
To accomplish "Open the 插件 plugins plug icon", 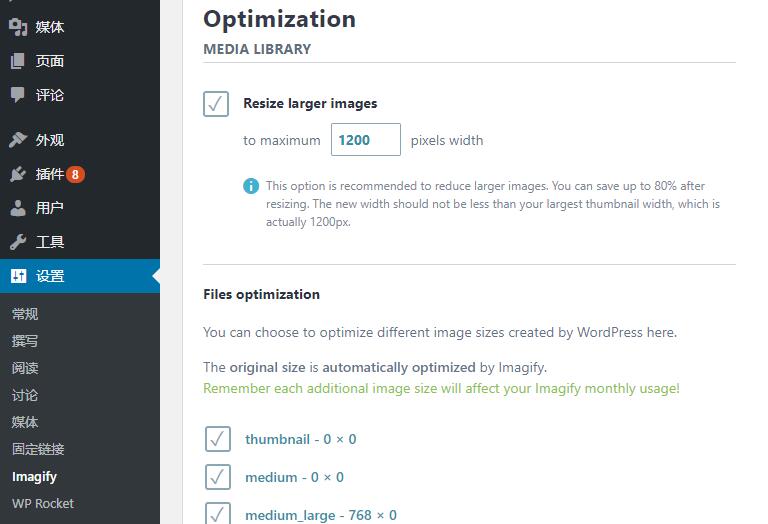I will [18, 174].
